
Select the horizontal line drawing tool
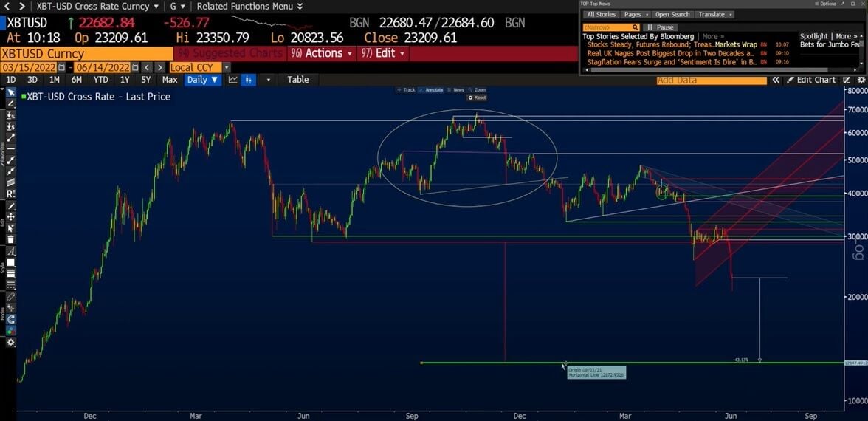click(11, 149)
